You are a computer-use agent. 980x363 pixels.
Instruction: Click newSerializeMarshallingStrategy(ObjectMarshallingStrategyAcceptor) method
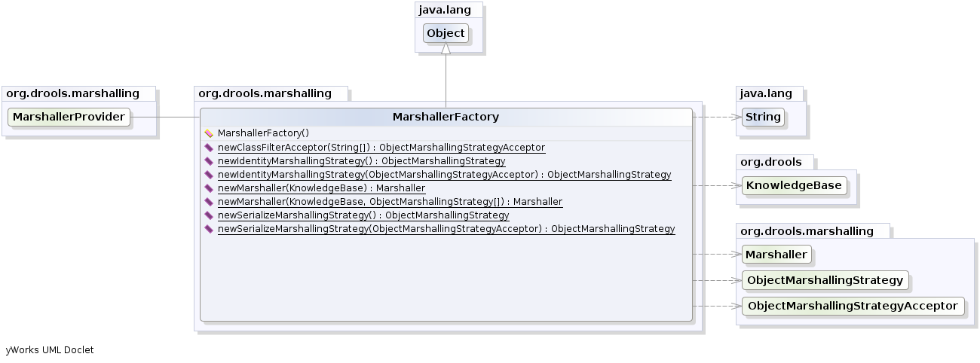[446, 229]
